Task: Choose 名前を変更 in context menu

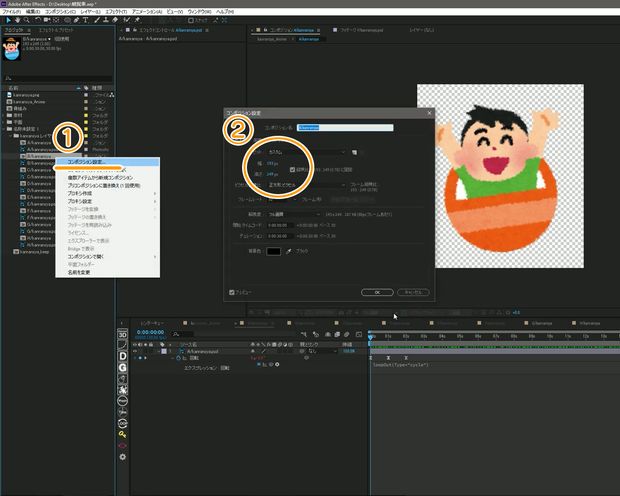Action: (107, 273)
